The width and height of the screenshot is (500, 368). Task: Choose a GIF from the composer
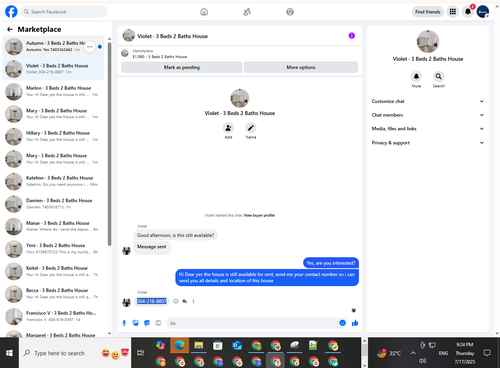[x=158, y=323]
